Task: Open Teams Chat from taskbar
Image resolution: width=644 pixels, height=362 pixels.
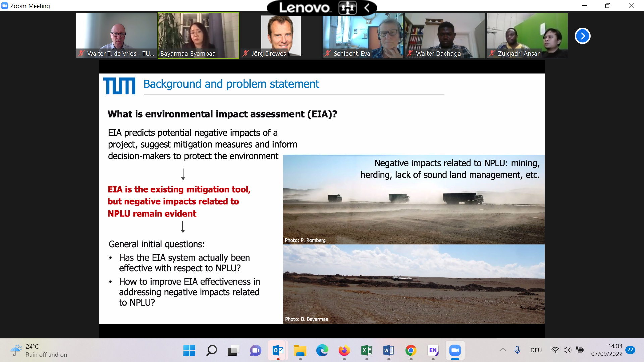Action: 256,351
